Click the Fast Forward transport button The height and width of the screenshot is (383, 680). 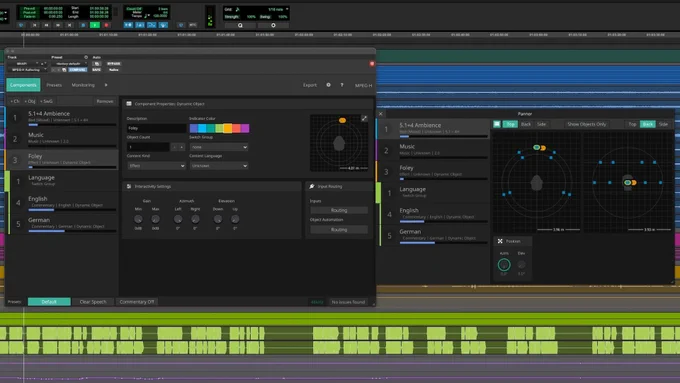click(58, 25)
